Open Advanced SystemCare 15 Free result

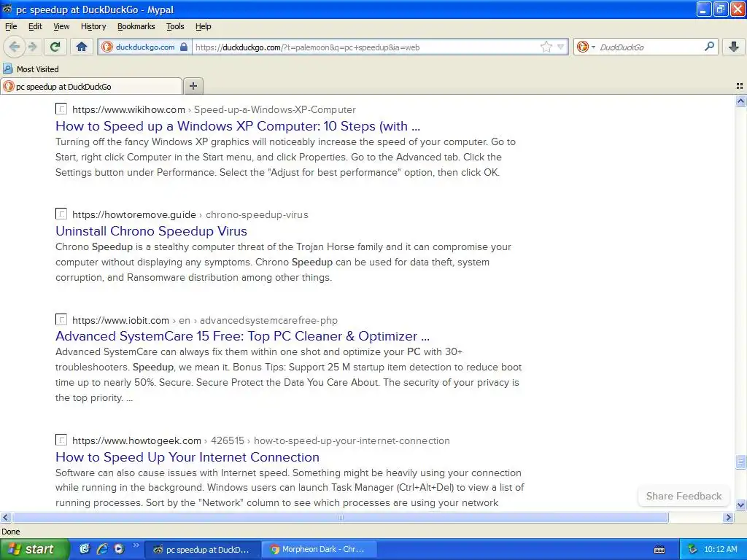[242, 336]
